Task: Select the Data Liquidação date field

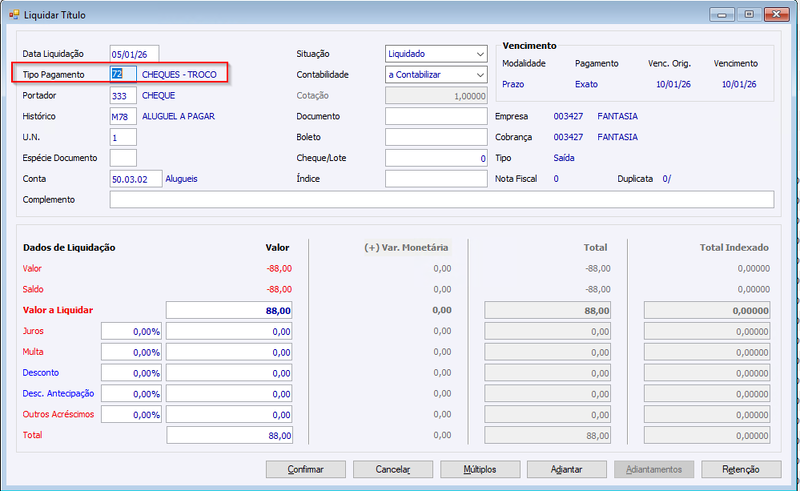Action: pyautogui.click(x=134, y=54)
